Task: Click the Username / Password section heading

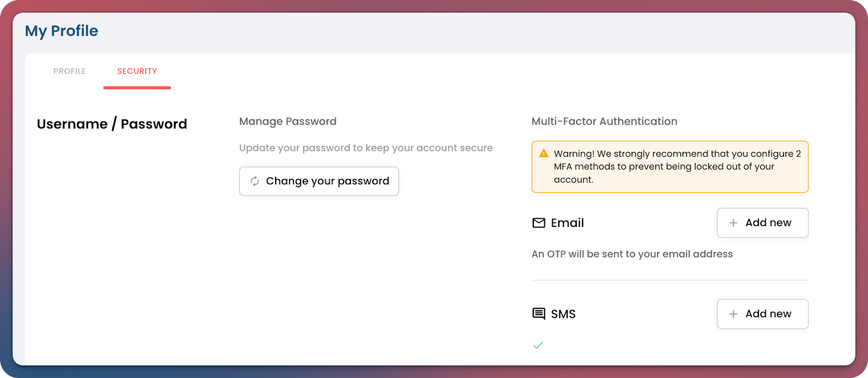Action: (112, 124)
